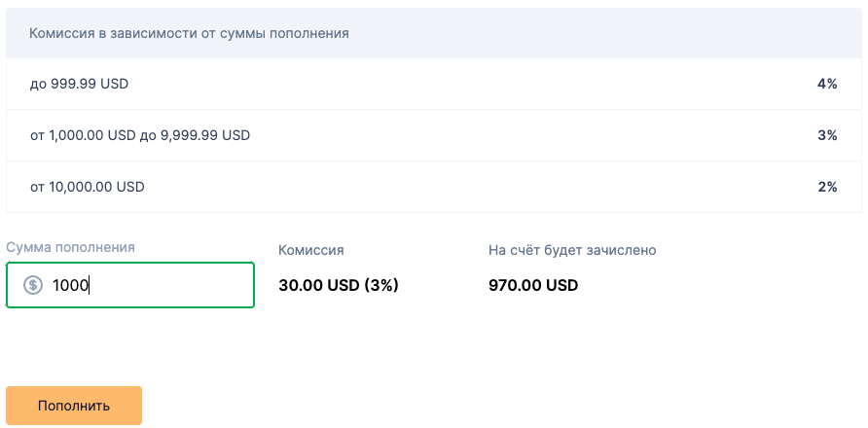
Task: Select the 'от 10,000.00 USD' tier label
Action: point(87,187)
